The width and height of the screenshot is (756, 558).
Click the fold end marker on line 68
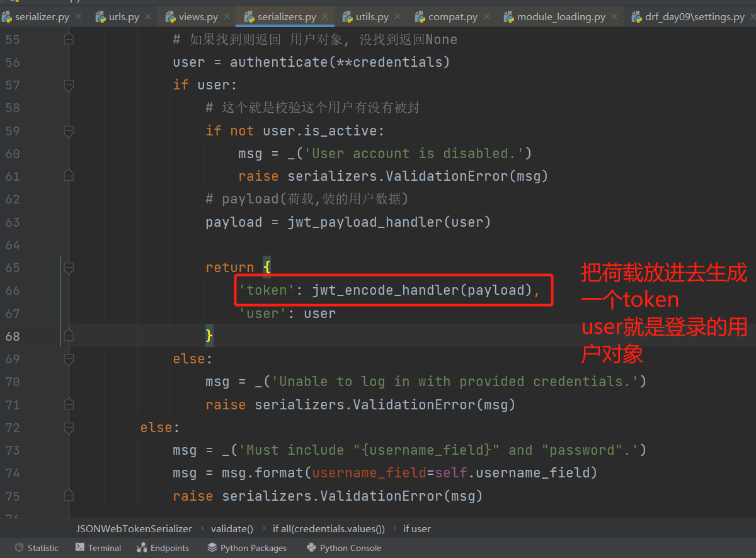point(69,336)
